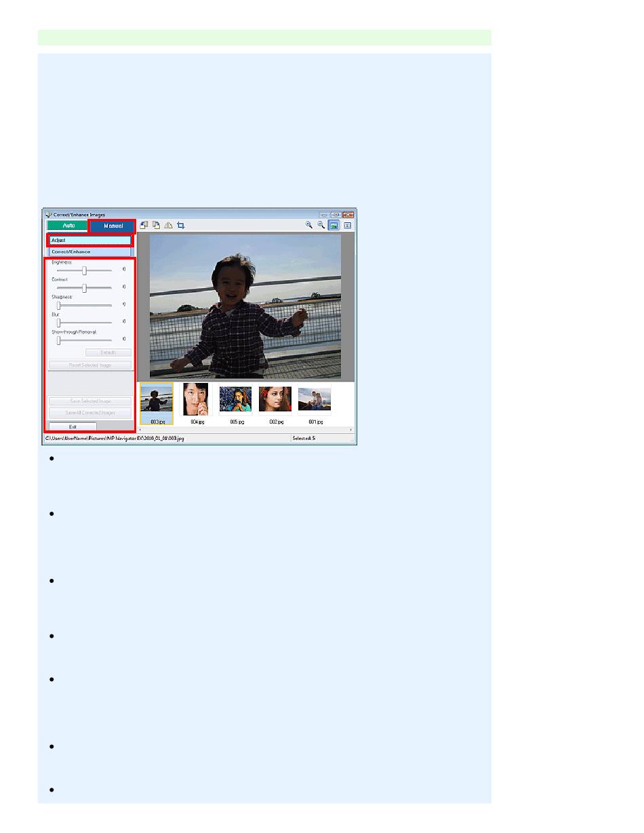Select the Adjust section
The height and width of the screenshot is (833, 644).
pyautogui.click(x=89, y=240)
